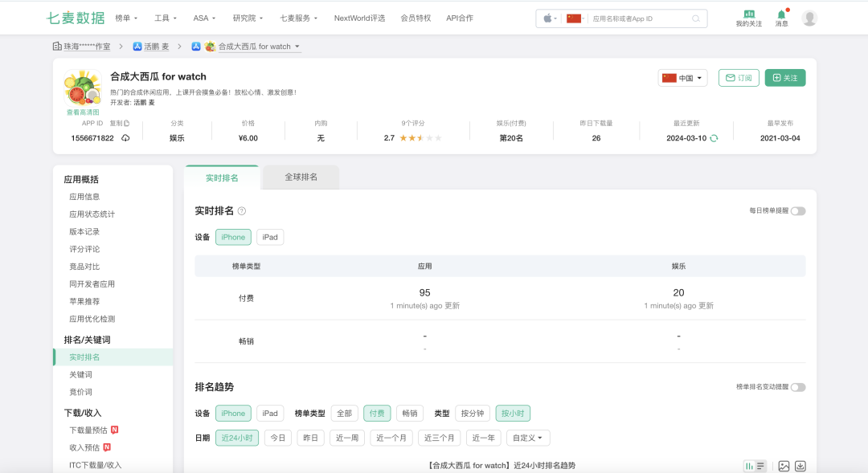Open the 自定义 date dropdown
Image resolution: width=868 pixels, height=473 pixels.
(x=527, y=438)
